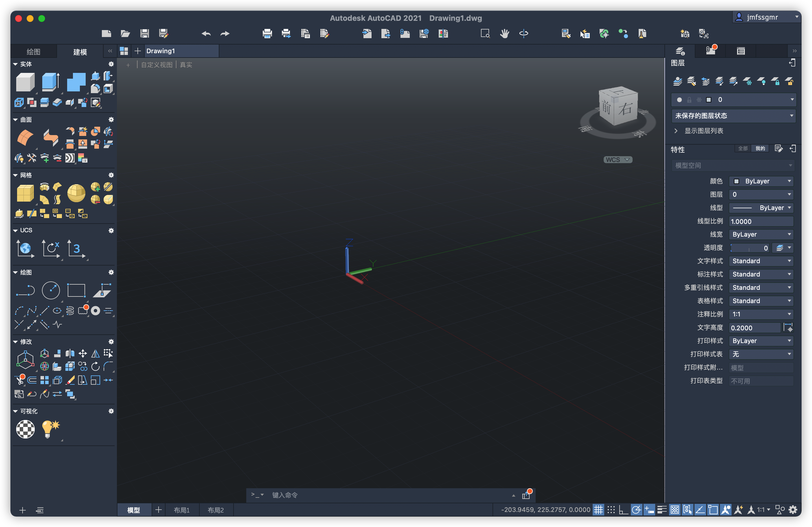Switch to the 布局1 layout tab
Viewport: 812px width, 527px height.
pos(181,510)
